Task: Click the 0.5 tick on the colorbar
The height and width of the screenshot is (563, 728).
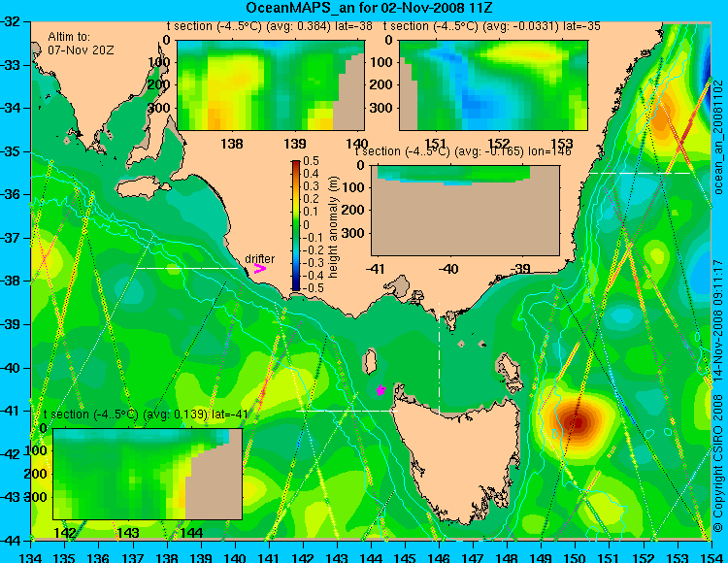Action: 311,161
